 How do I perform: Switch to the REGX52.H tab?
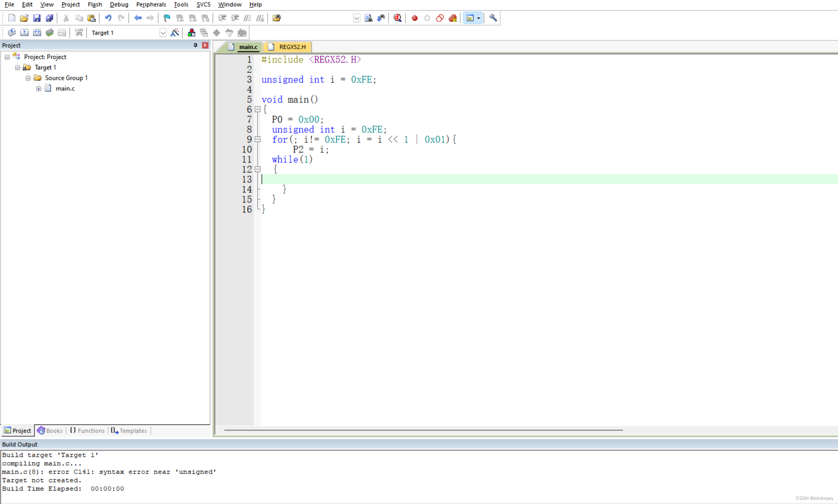click(292, 47)
